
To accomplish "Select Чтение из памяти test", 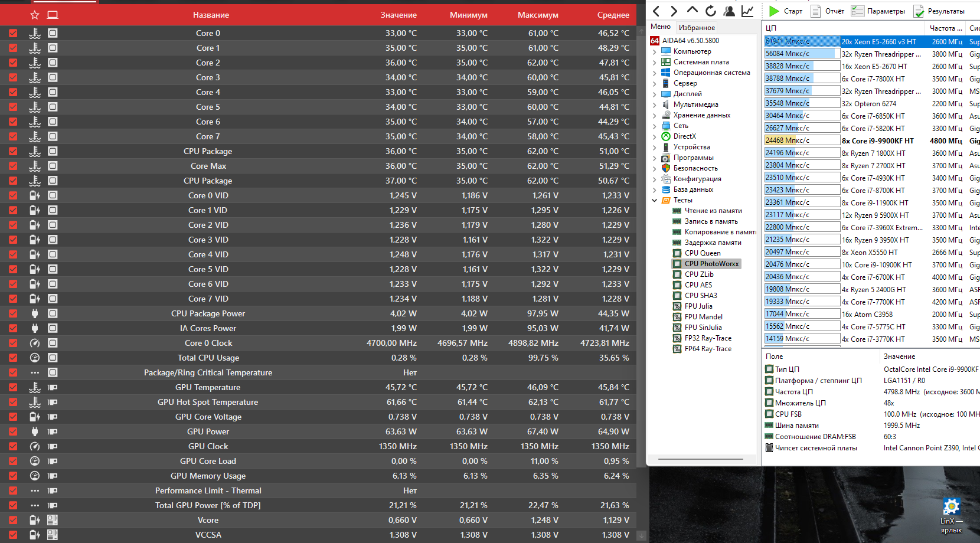I will click(x=713, y=211).
